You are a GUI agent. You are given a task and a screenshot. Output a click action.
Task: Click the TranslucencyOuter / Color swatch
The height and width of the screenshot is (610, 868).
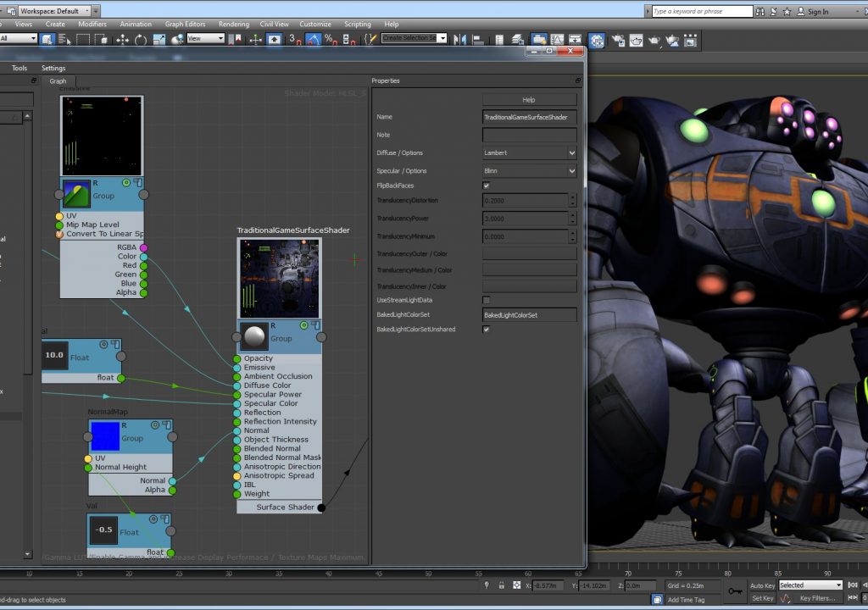(529, 253)
